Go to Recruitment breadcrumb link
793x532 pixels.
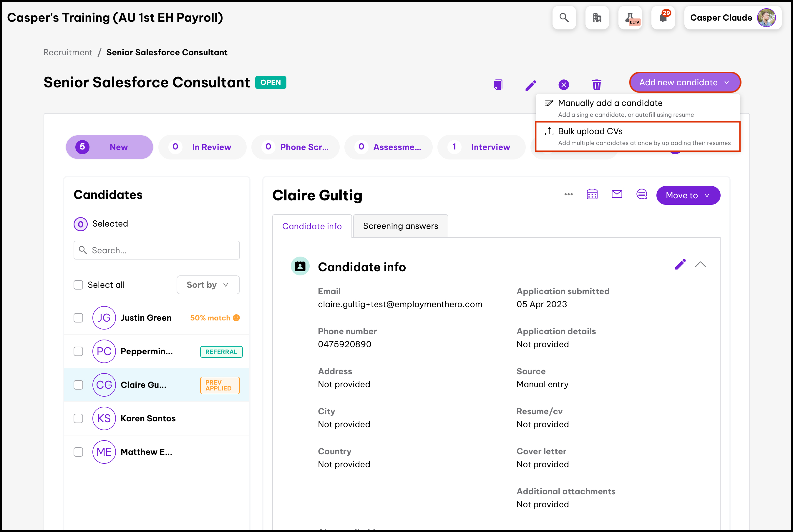point(67,52)
